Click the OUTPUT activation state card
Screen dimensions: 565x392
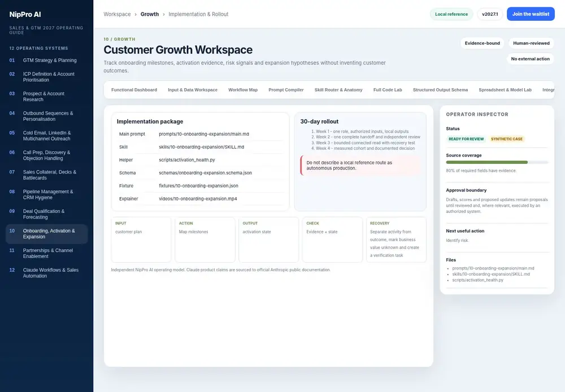point(268,239)
